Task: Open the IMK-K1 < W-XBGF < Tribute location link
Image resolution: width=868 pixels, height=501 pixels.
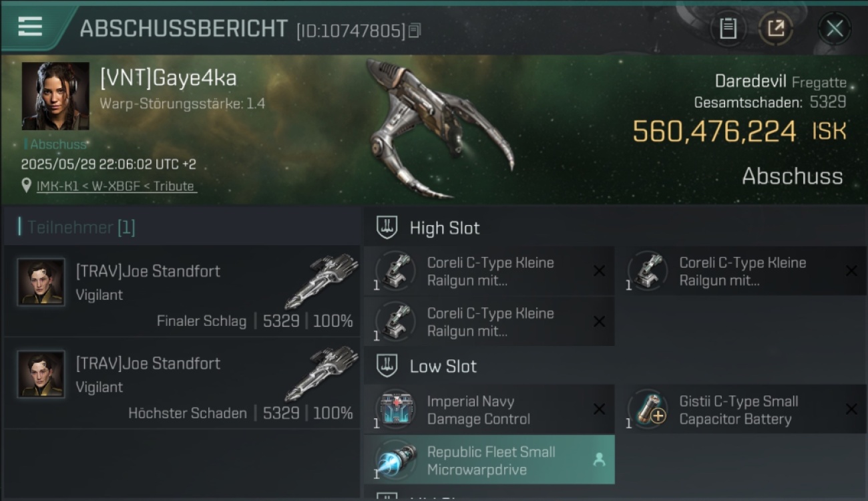Action: click(x=117, y=186)
